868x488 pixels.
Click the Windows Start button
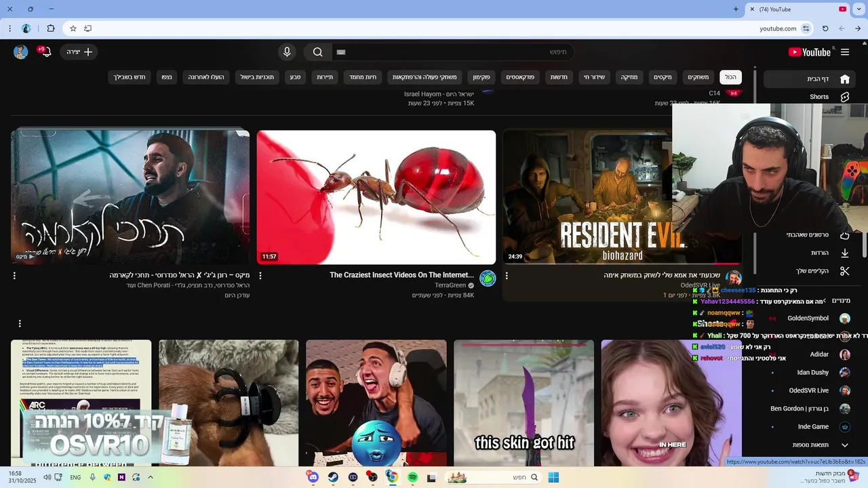click(x=553, y=477)
